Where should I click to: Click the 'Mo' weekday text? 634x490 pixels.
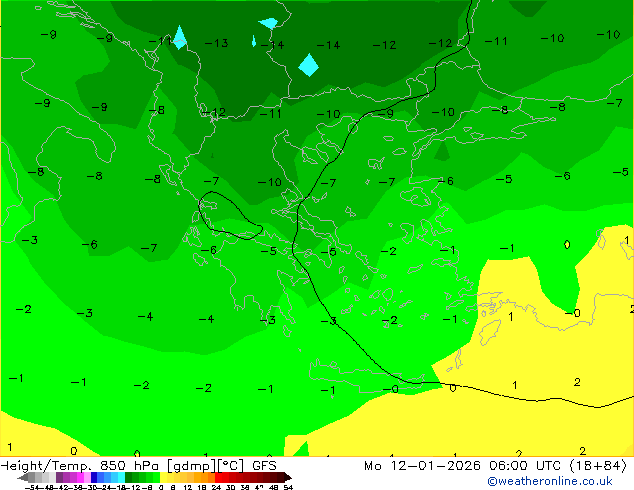click(x=373, y=466)
